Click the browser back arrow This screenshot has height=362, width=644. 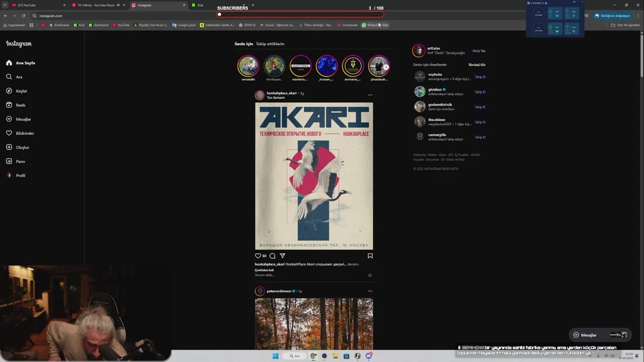(x=6, y=16)
